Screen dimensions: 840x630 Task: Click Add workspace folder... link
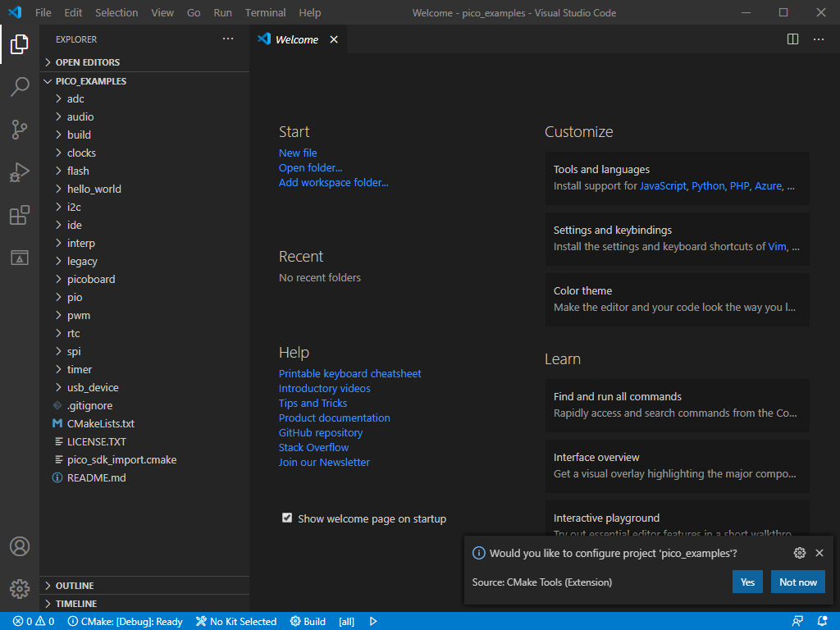coord(334,183)
